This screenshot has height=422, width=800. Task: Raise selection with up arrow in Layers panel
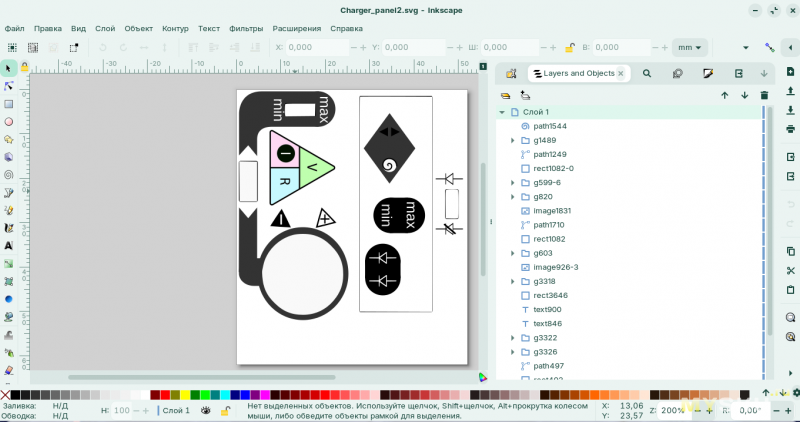pyautogui.click(x=725, y=95)
